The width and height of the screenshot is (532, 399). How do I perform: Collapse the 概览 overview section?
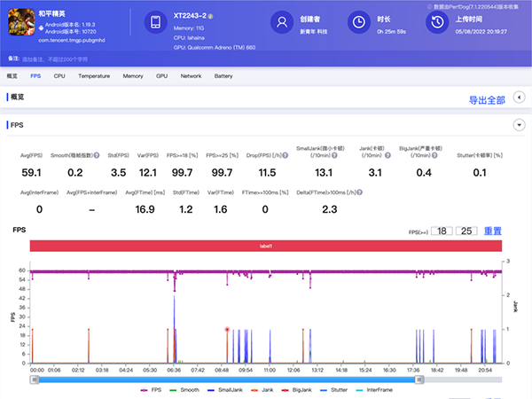point(518,99)
